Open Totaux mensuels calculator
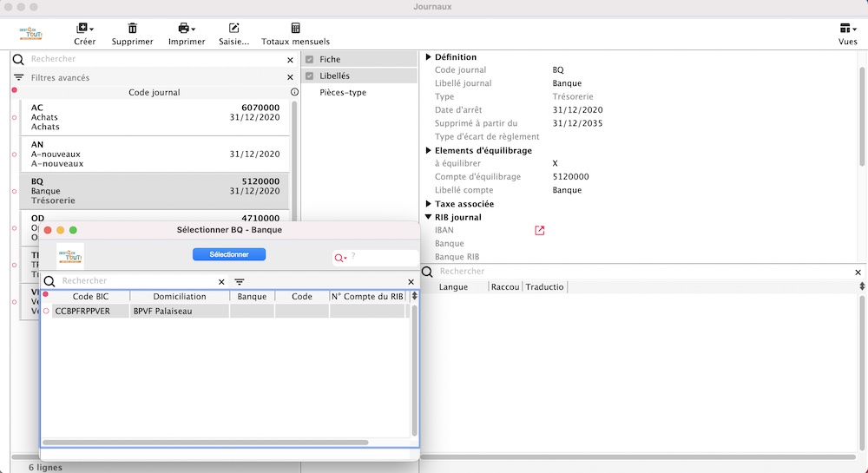Viewport: 868px width, 473px height. point(296,29)
